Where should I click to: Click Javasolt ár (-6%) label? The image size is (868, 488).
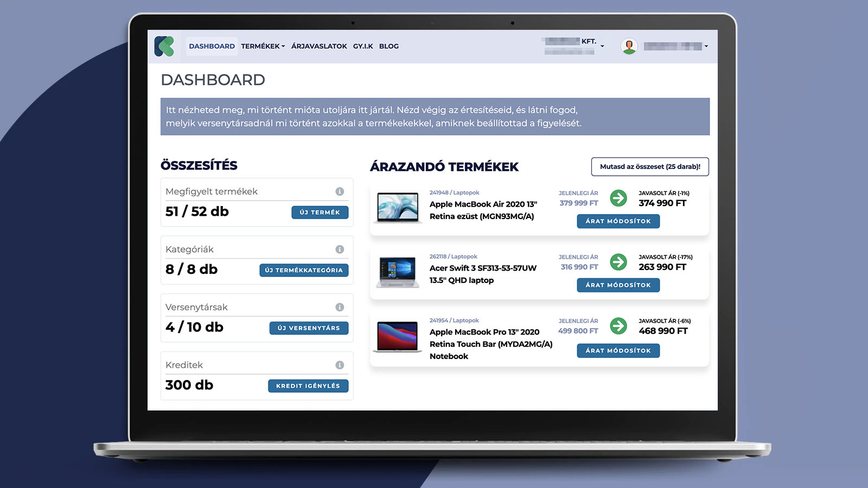(665, 321)
